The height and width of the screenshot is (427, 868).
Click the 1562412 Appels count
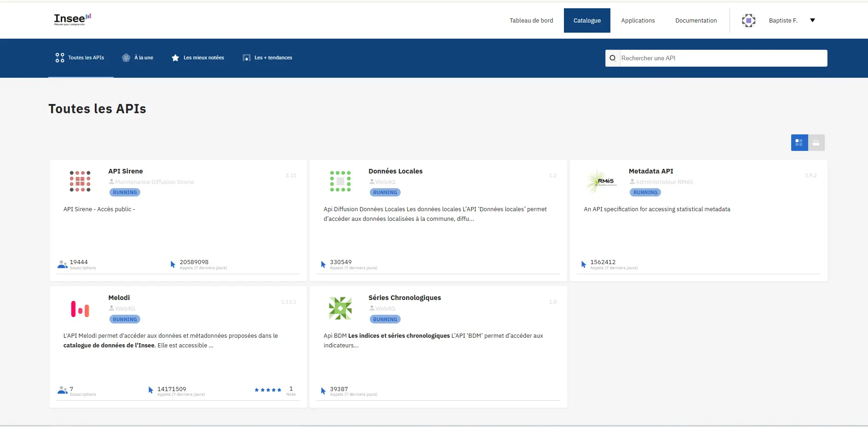603,262
